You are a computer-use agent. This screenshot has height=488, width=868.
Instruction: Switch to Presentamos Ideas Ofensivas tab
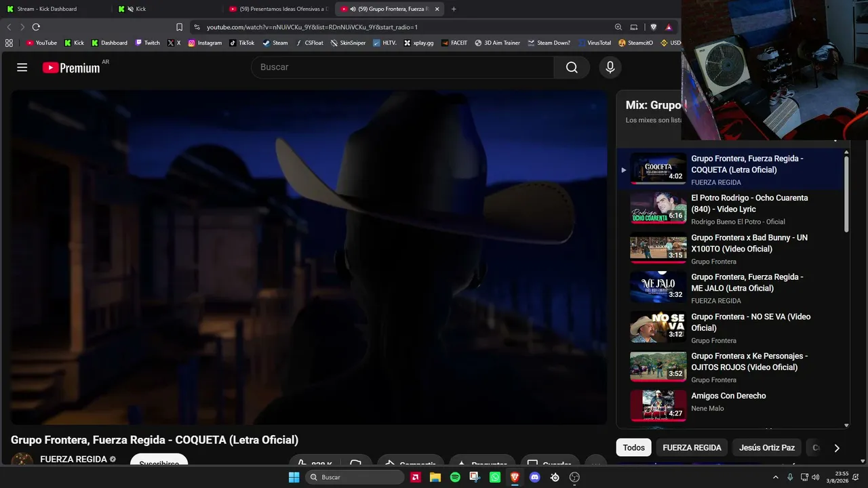pyautogui.click(x=279, y=9)
